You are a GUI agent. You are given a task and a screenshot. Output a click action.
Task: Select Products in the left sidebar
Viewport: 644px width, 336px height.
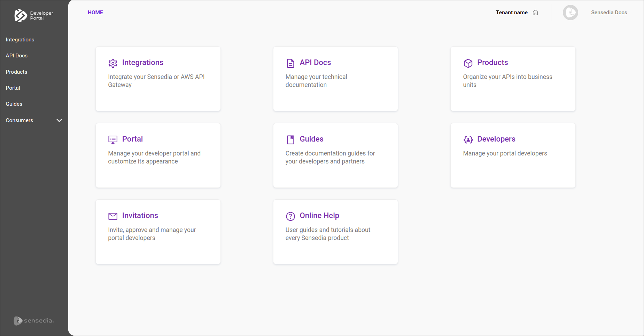click(x=16, y=72)
